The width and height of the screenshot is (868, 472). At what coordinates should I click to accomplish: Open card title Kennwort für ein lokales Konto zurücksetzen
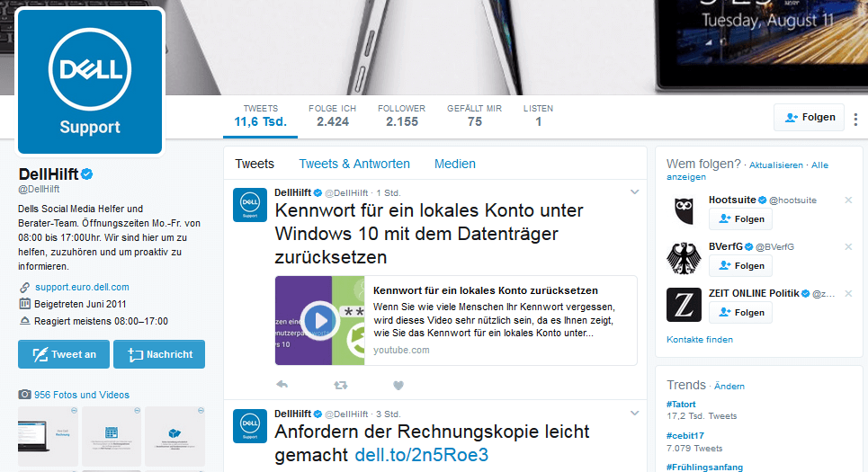tap(486, 290)
